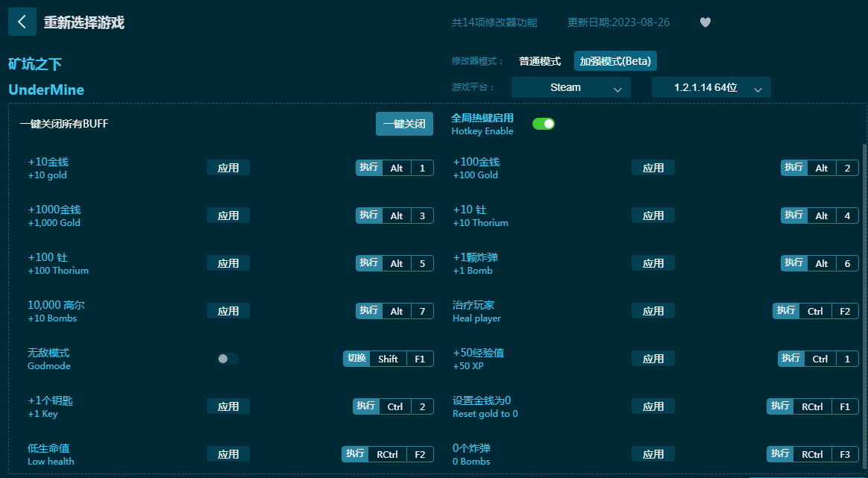Viewport: 868px width, 478px height.
Task: Click the 共14项修改器功能 text
Action: (x=494, y=22)
